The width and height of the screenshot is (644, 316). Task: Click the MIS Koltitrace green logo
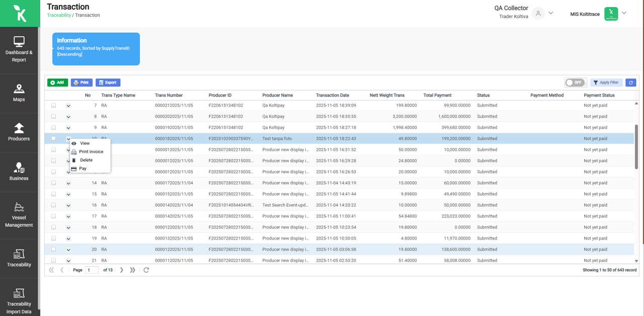pos(611,14)
